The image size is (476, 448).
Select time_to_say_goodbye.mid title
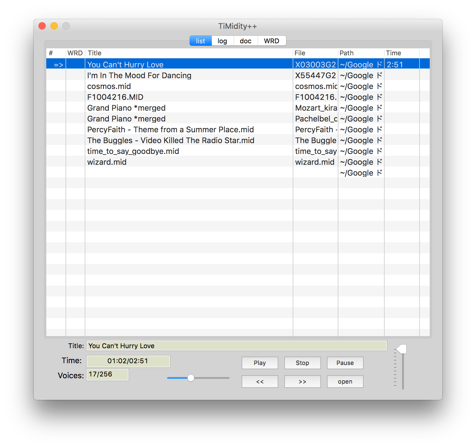[x=133, y=151]
